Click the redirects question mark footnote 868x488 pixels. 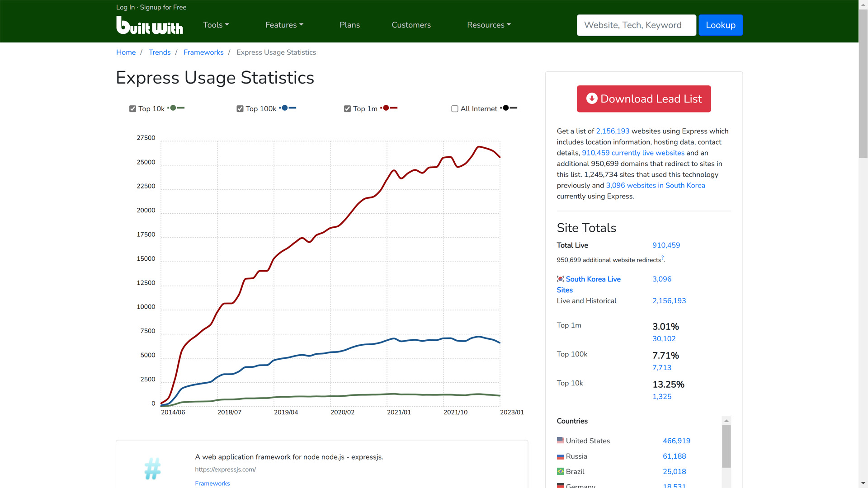(x=662, y=258)
